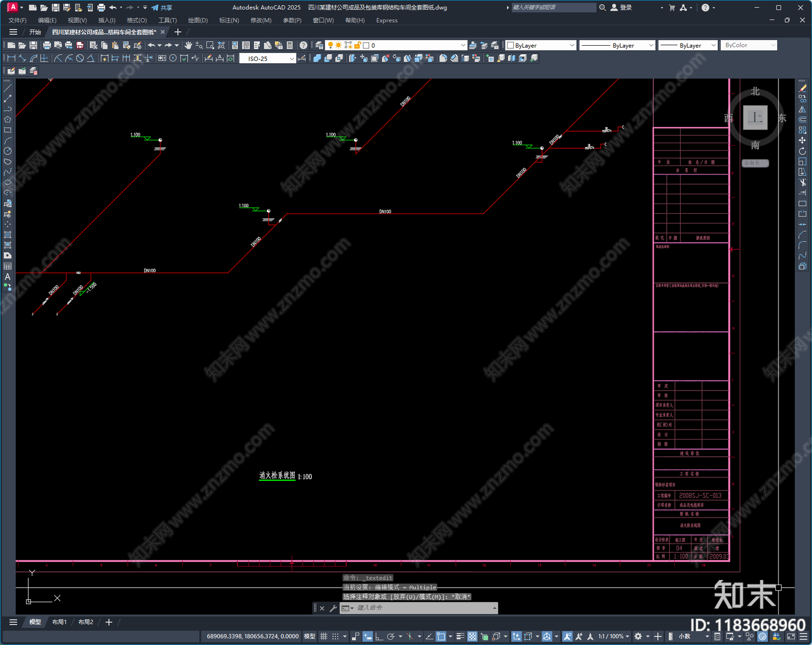Viewport: 812px width, 645px height.
Task: Click the DWF export icon
Action: pyautogui.click(x=80, y=45)
